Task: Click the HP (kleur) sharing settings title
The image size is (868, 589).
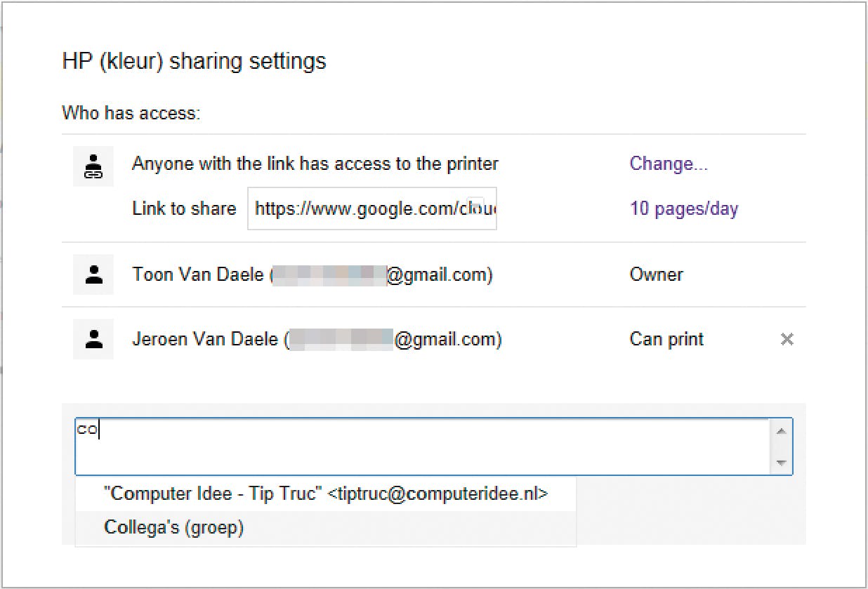Action: (194, 61)
